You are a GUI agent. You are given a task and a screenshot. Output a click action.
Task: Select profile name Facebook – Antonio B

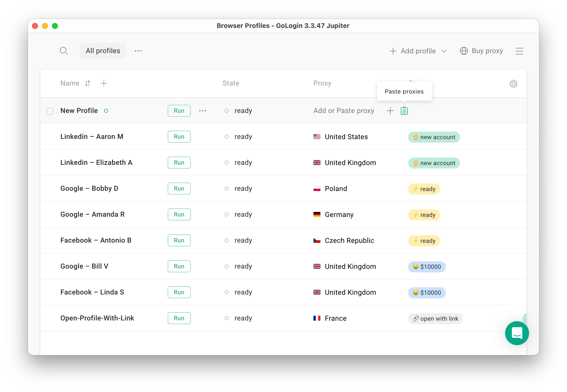coord(96,240)
